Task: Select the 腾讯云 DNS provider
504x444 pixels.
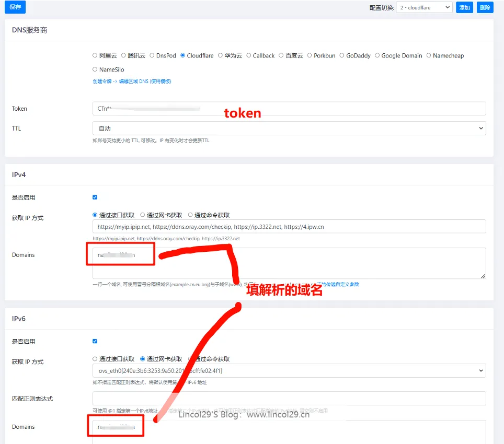Action: pyautogui.click(x=123, y=55)
